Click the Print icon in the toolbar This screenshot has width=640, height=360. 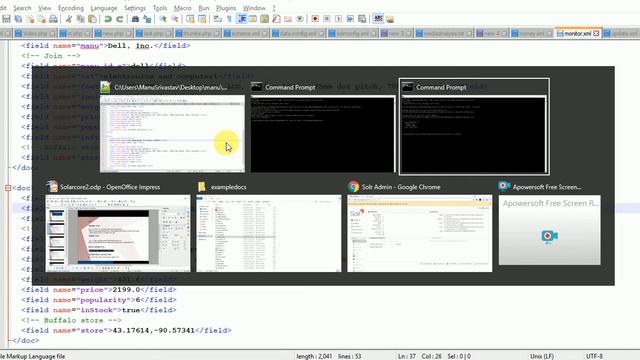pyautogui.click(x=53, y=19)
